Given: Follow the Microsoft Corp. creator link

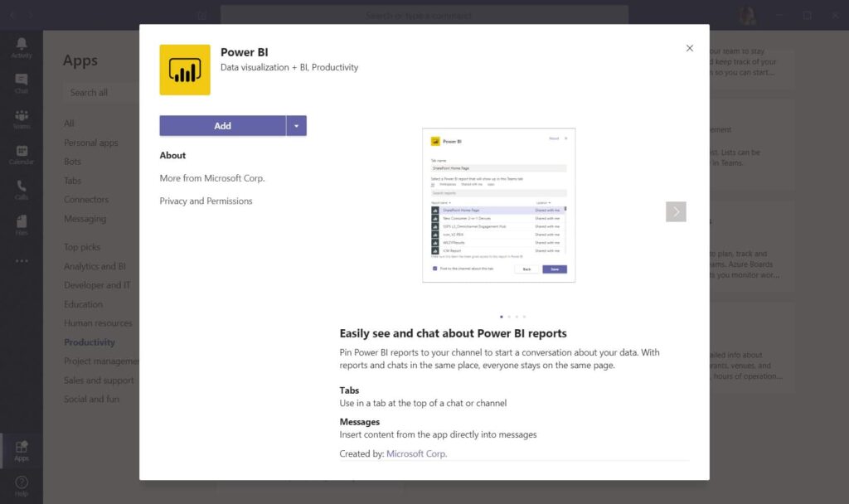Looking at the screenshot, I should pos(416,453).
